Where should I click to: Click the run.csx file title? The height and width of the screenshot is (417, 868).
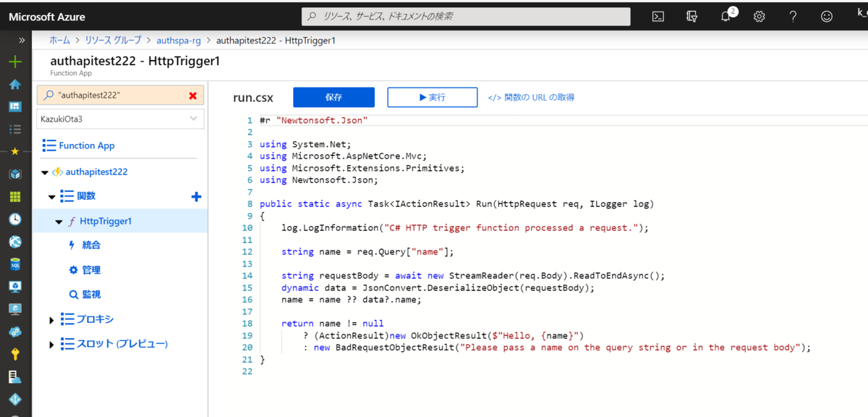point(252,97)
